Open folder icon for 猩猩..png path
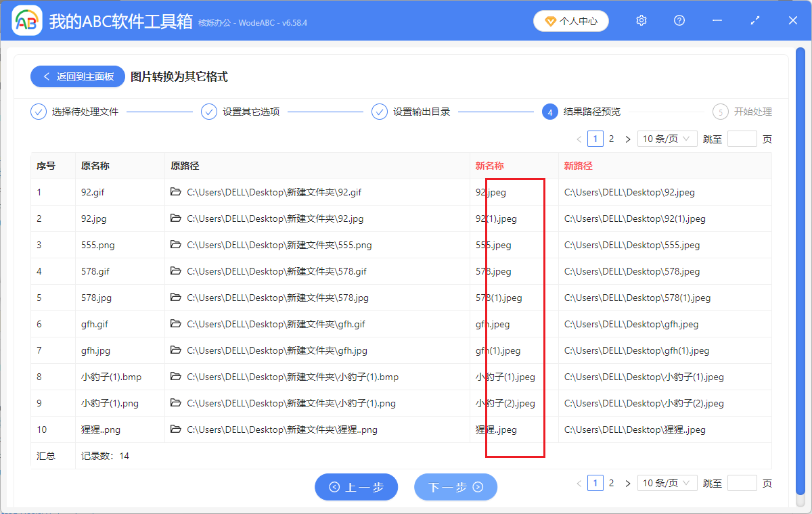 [176, 429]
